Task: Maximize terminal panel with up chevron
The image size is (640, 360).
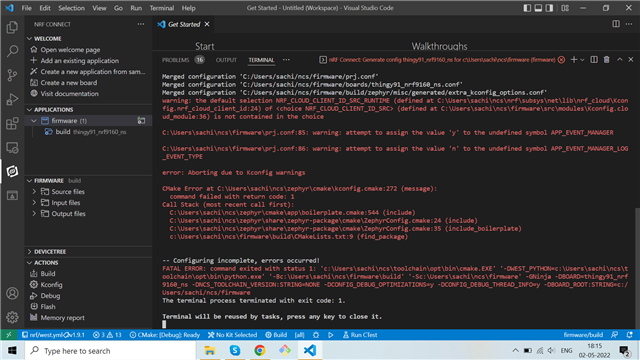Action: [620, 60]
